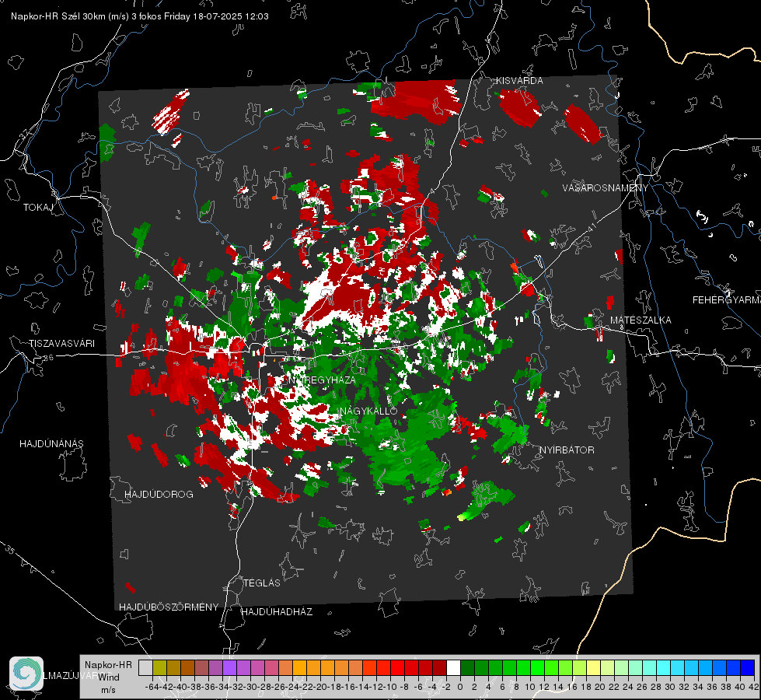The height and width of the screenshot is (700, 761).
Task: Pick the dark red swatch left of white
Action: click(x=439, y=668)
